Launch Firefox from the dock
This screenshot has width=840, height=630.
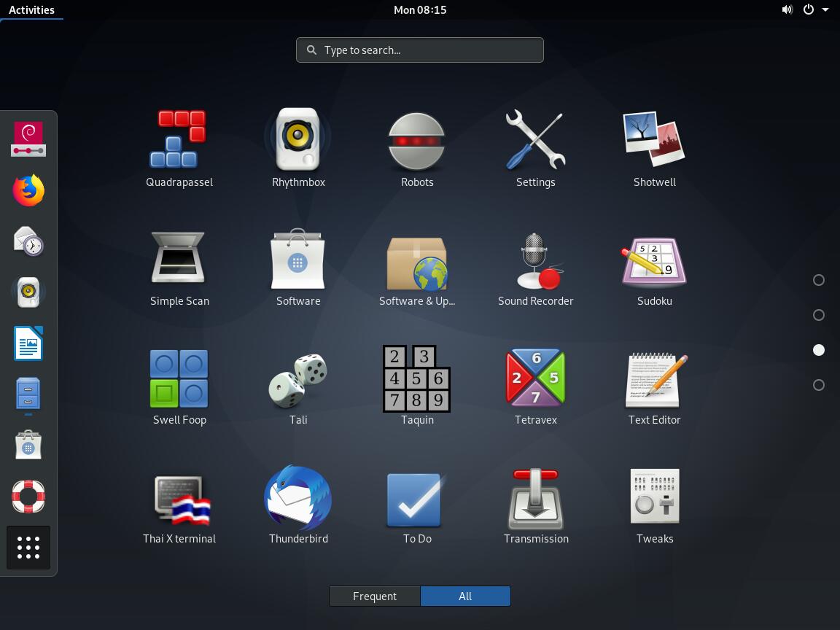(28, 190)
